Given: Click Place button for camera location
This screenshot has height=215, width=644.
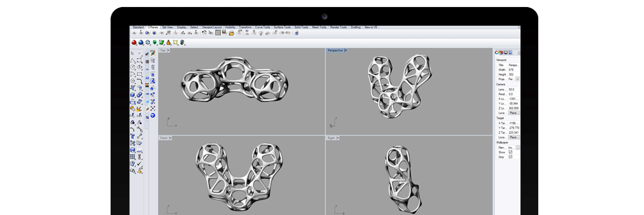Looking at the screenshot, I should [x=514, y=113].
